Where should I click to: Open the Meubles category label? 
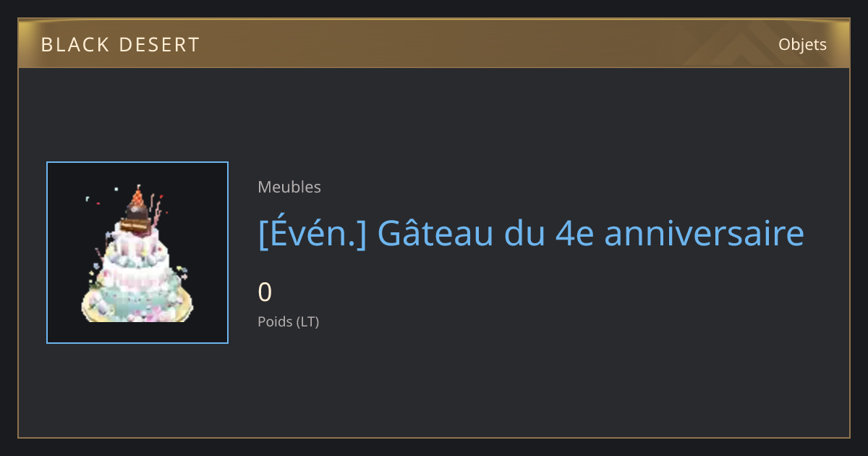(x=289, y=187)
